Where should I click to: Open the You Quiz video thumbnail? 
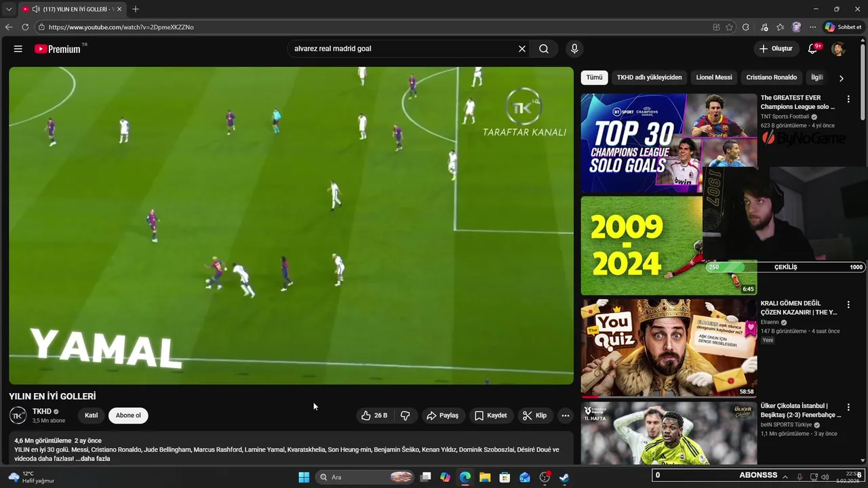coord(669,348)
